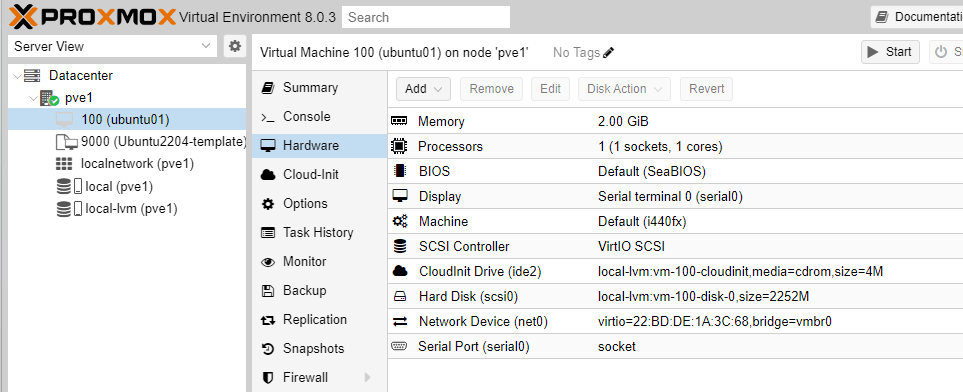Open the Add hardware dropdown
The height and width of the screenshot is (392, 963).
coord(423,89)
